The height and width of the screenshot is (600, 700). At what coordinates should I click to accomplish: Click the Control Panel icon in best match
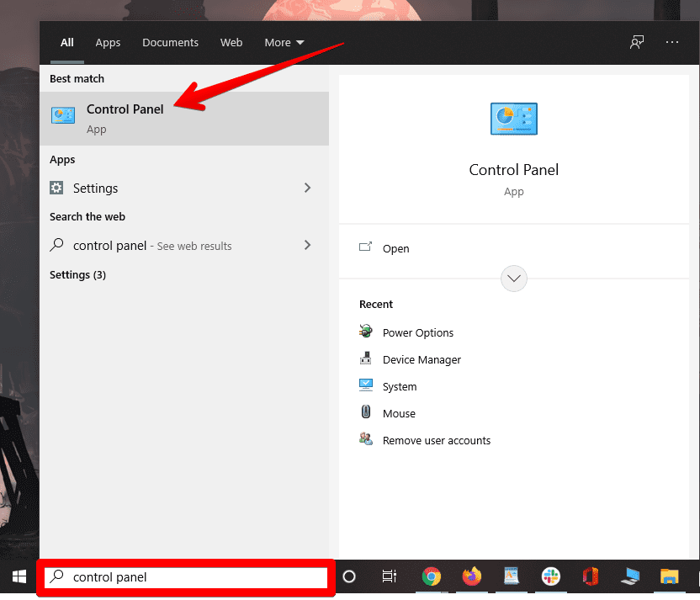pos(63,115)
